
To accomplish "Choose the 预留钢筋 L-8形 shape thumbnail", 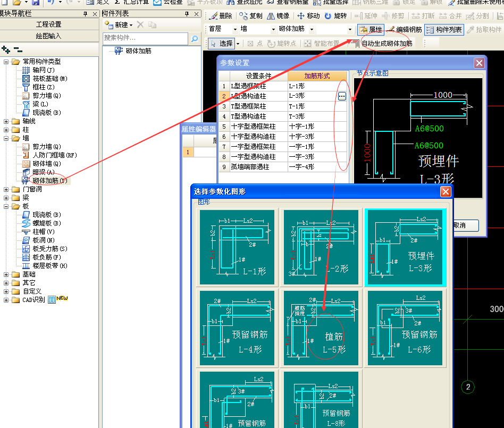I will 321,400.
